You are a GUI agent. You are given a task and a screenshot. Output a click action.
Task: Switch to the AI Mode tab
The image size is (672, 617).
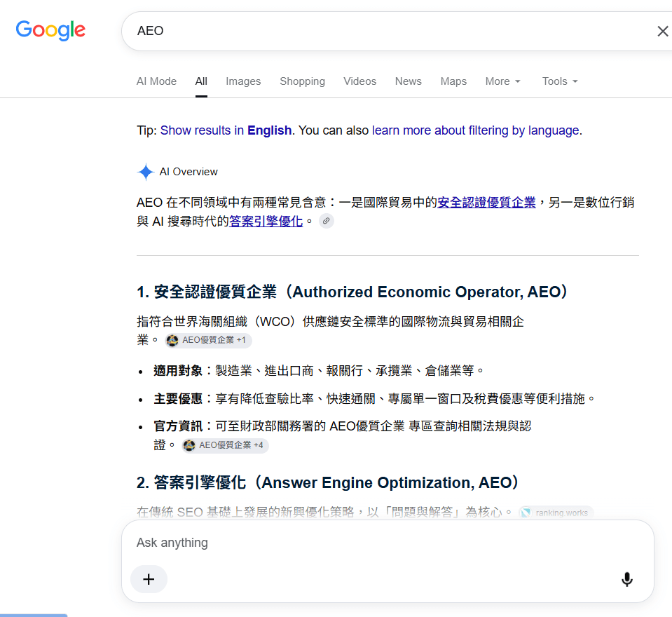(x=156, y=81)
